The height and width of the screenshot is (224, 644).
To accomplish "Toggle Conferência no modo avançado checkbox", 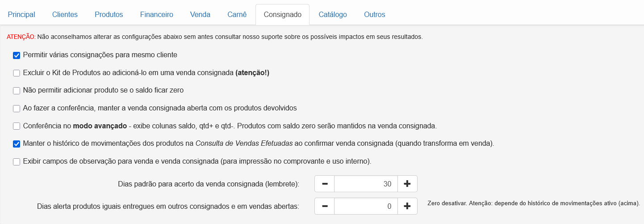I will coord(17,126).
